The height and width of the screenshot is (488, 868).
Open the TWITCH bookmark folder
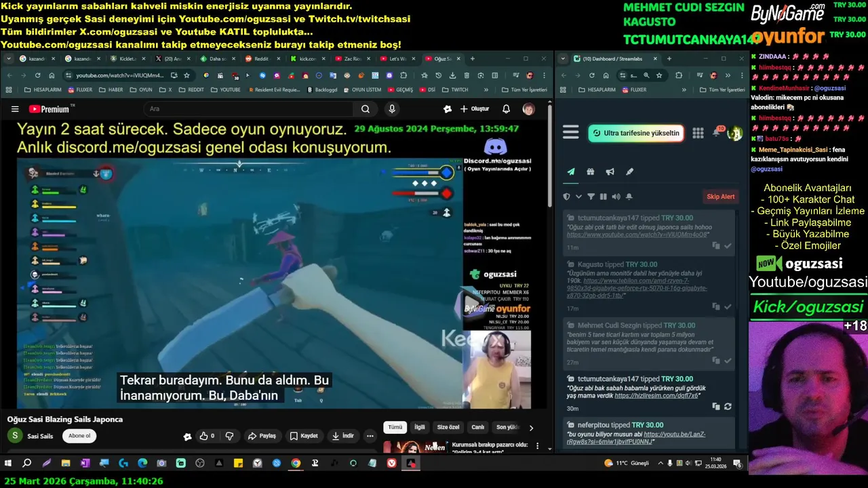(455, 89)
